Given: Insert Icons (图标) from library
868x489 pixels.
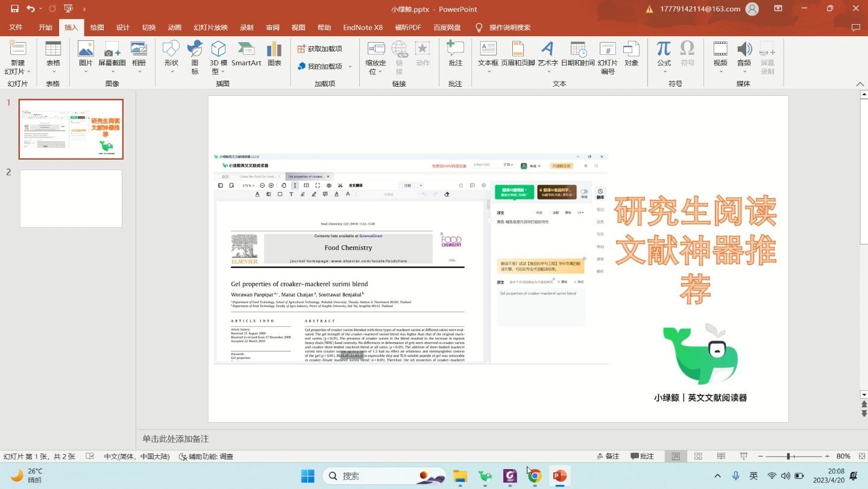Looking at the screenshot, I should tap(195, 58).
